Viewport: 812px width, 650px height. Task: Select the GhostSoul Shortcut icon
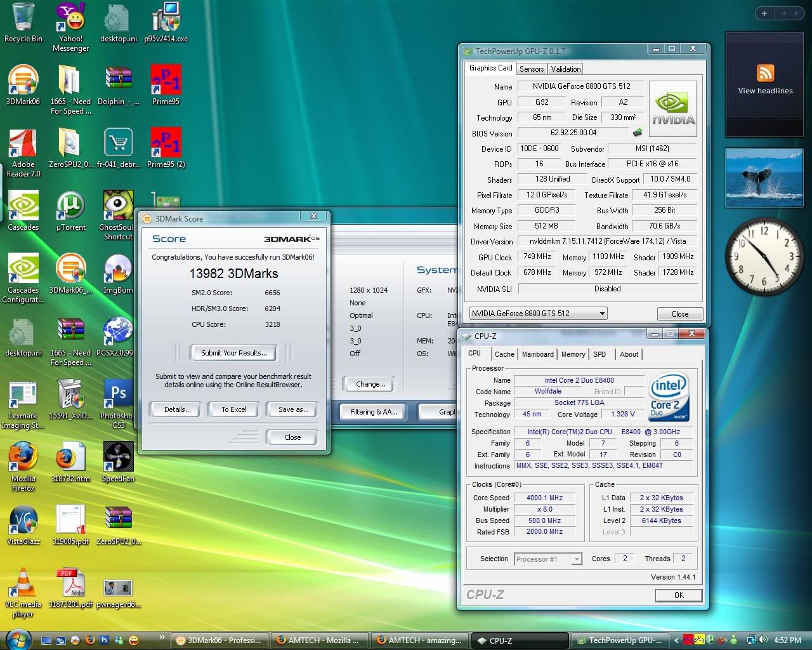(x=119, y=215)
